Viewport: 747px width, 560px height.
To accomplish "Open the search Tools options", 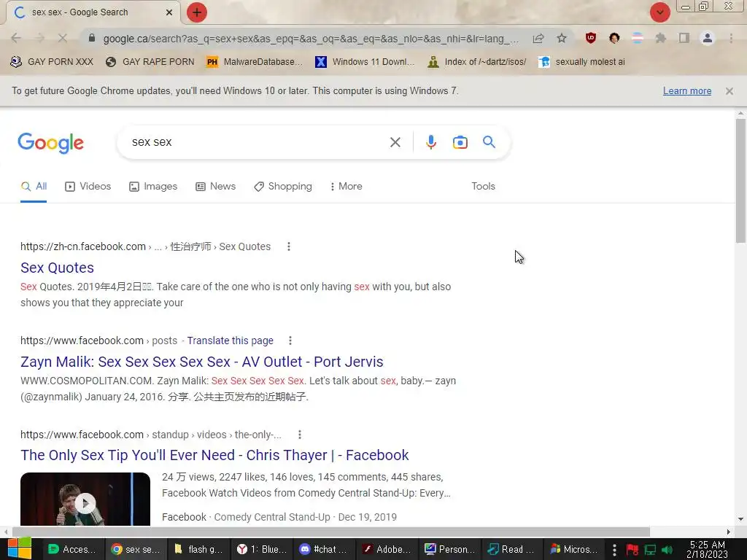I will [x=483, y=186].
